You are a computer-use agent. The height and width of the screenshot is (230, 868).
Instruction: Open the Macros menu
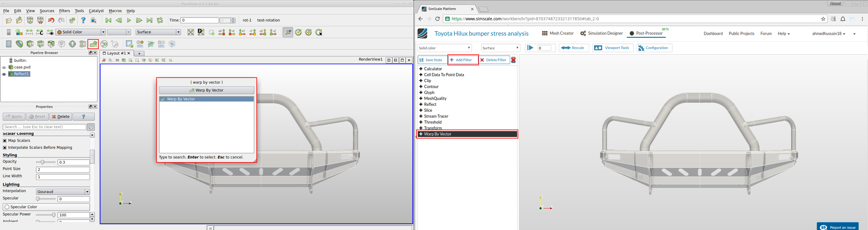[x=115, y=11]
